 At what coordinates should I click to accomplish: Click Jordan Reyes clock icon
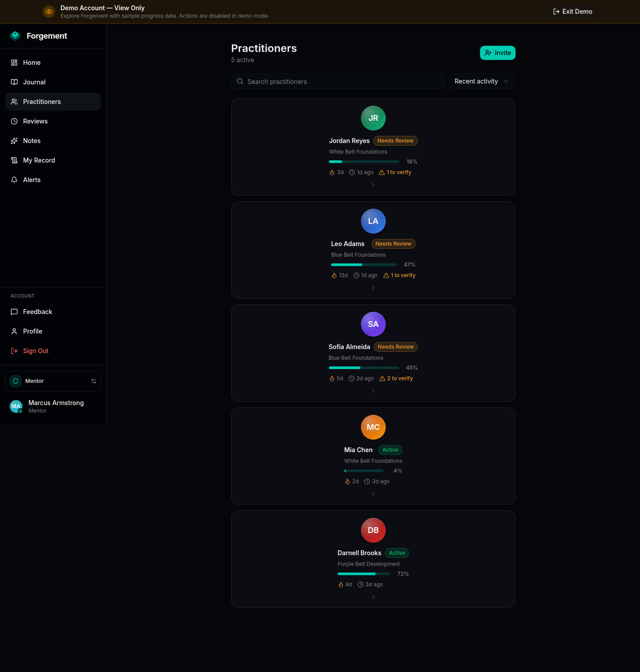click(352, 172)
